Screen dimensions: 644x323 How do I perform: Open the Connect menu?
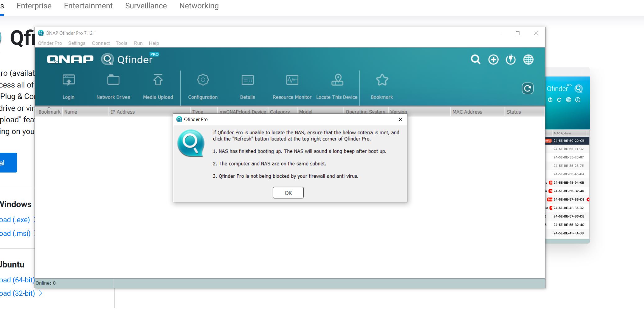click(x=101, y=43)
